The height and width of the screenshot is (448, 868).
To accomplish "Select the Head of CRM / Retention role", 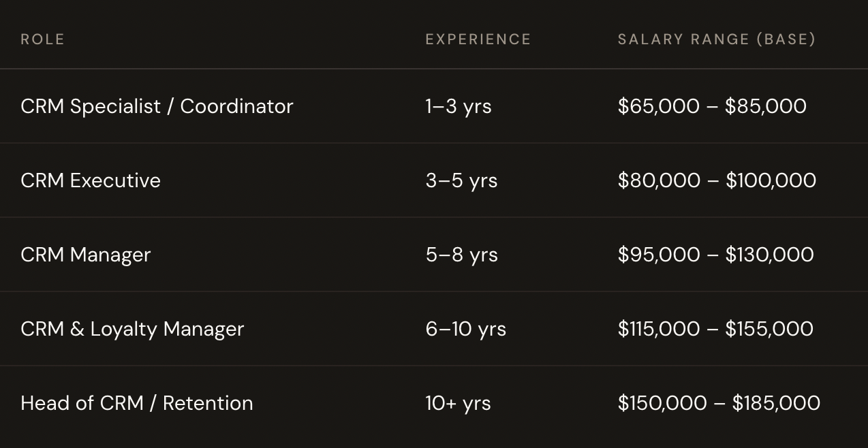I will tap(137, 403).
